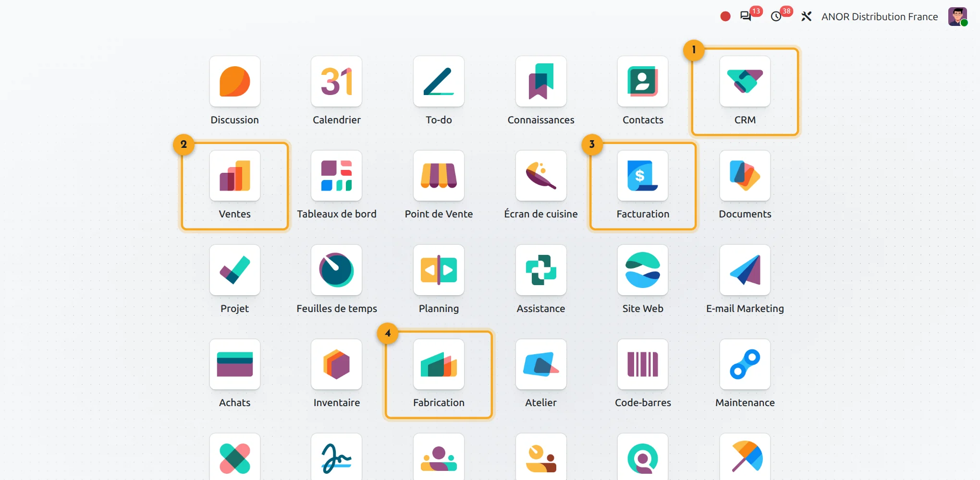This screenshot has height=480, width=980.
Task: Open the CRM app
Action: pos(745,82)
